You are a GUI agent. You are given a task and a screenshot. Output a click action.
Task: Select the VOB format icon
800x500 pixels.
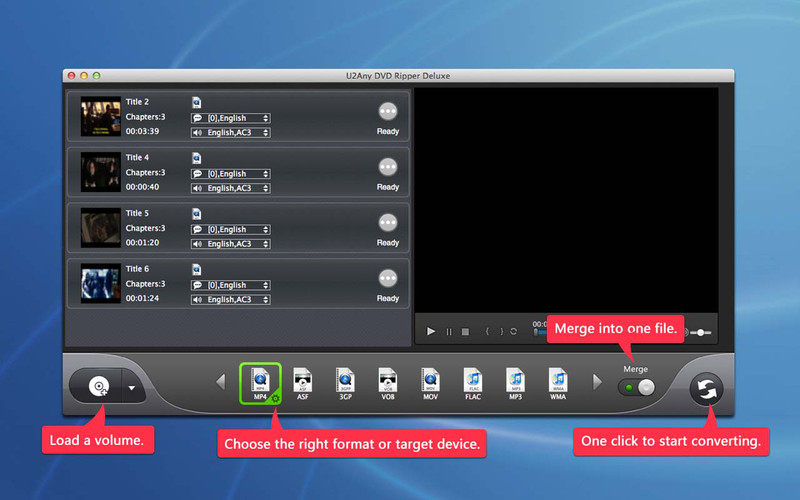[388, 384]
